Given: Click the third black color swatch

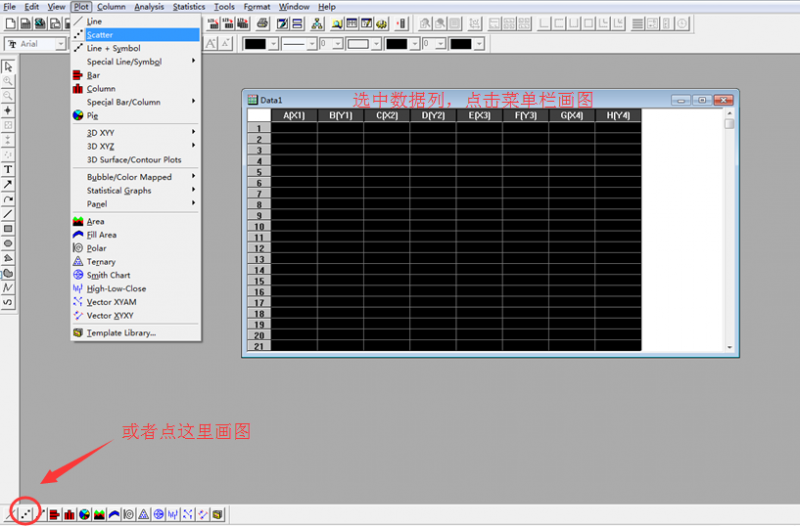Looking at the screenshot, I should pos(461,44).
